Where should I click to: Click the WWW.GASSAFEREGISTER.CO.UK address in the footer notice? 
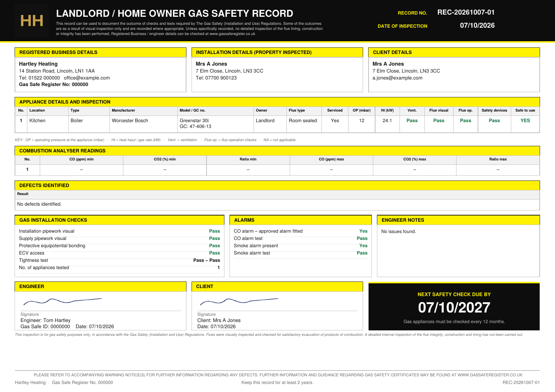[490, 375]
